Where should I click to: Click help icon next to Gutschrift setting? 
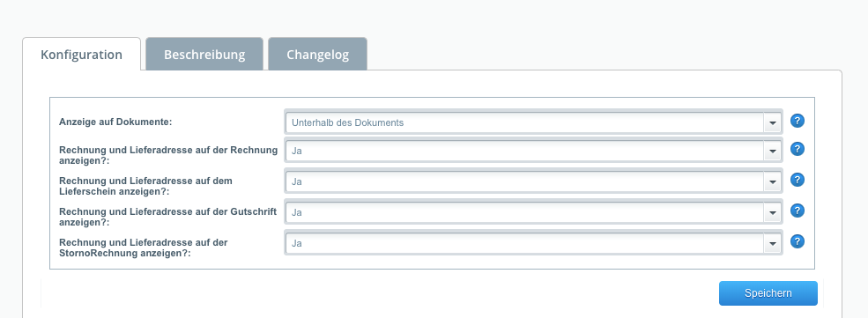coord(798,211)
